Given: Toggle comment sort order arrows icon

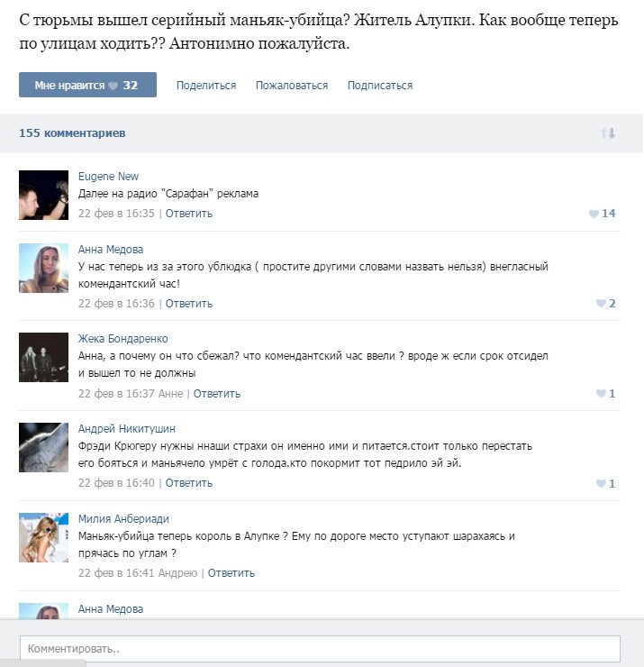Looking at the screenshot, I should (x=608, y=133).
